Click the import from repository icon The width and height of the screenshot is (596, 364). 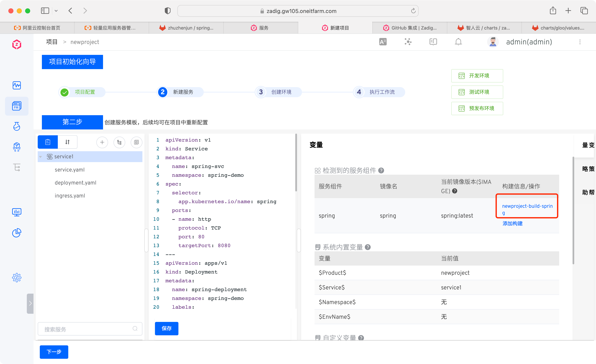[119, 142]
